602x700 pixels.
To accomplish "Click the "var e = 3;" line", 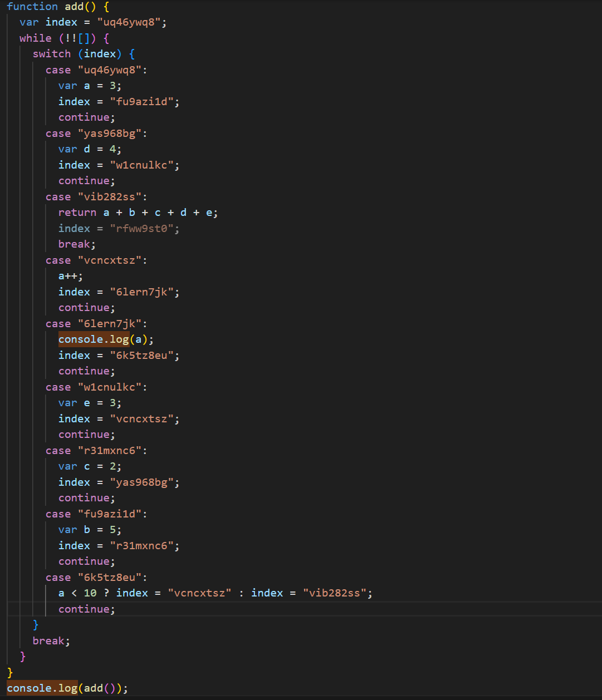I will point(90,403).
